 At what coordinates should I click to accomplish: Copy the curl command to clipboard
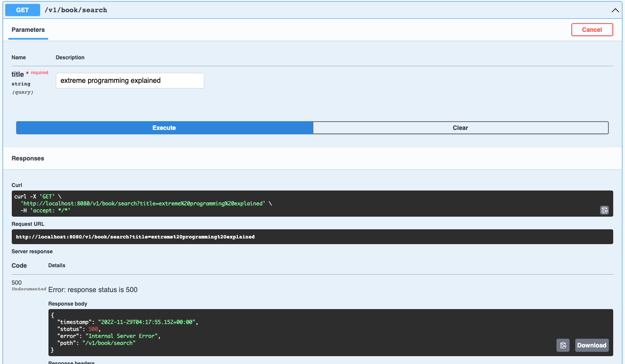point(604,210)
